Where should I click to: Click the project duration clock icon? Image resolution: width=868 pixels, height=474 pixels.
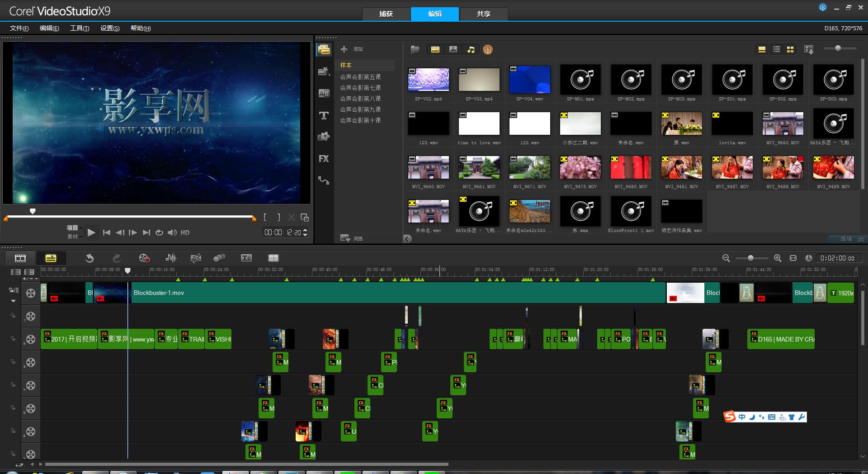(809, 258)
